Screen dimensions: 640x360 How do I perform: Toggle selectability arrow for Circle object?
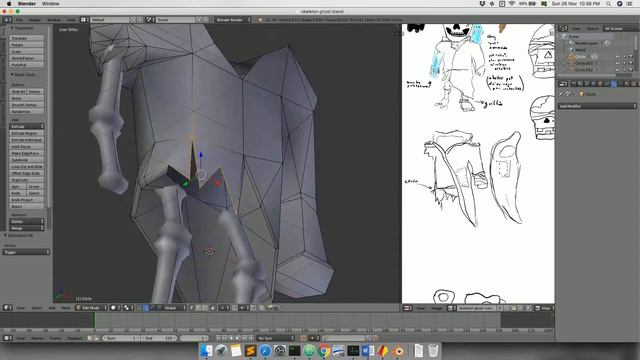point(624,56)
